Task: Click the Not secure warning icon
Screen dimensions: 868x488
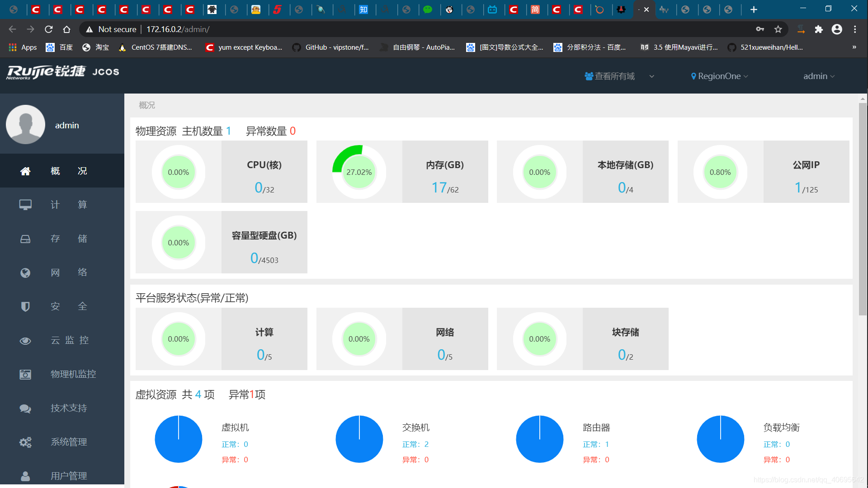Action: point(90,29)
